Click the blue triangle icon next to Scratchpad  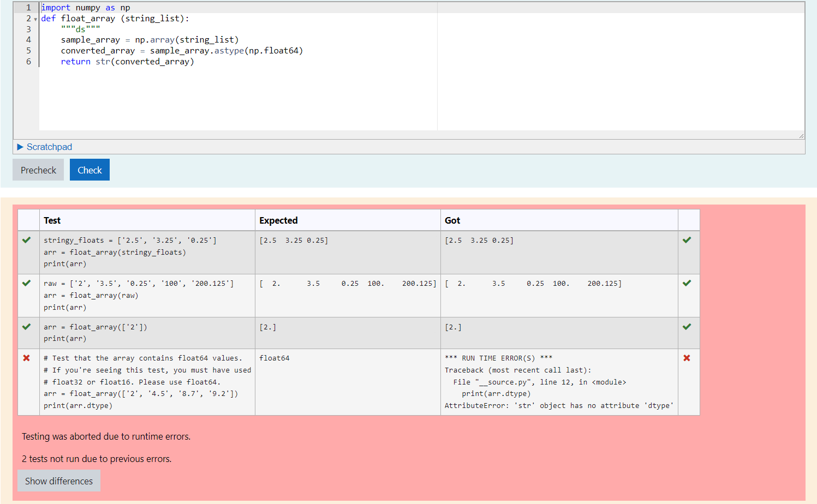pos(21,147)
